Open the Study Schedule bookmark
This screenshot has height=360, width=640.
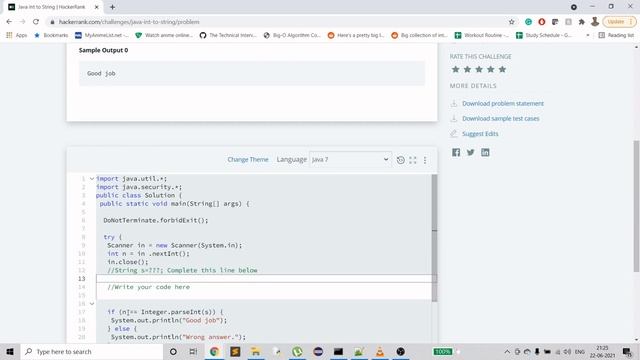point(544,35)
